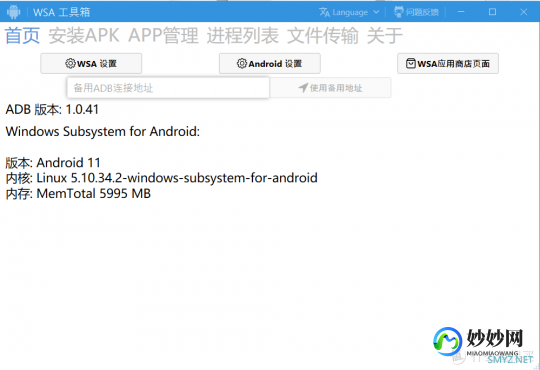Click the 版本: Android 11 line

point(53,163)
